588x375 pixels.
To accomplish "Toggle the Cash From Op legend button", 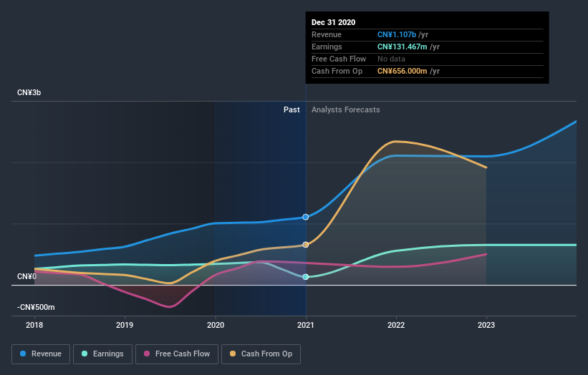I will 261,354.
